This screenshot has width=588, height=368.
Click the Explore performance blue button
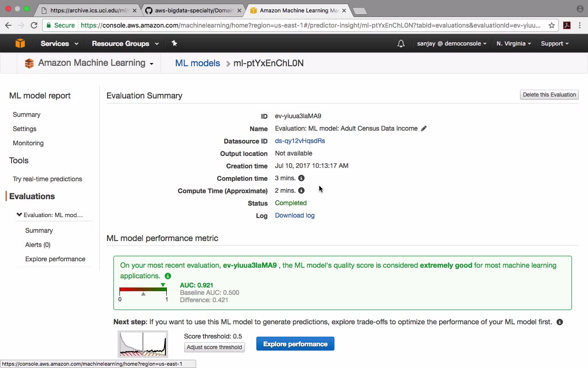(x=295, y=344)
